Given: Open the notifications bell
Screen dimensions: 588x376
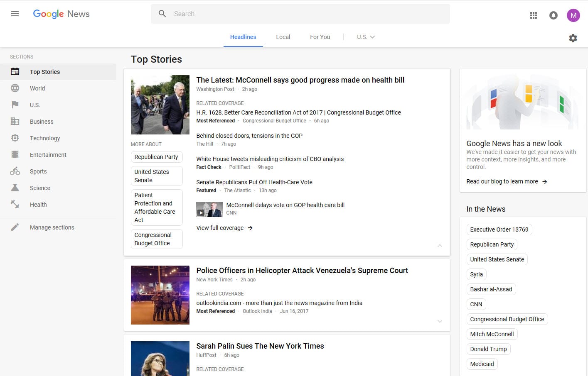Looking at the screenshot, I should click(554, 15).
